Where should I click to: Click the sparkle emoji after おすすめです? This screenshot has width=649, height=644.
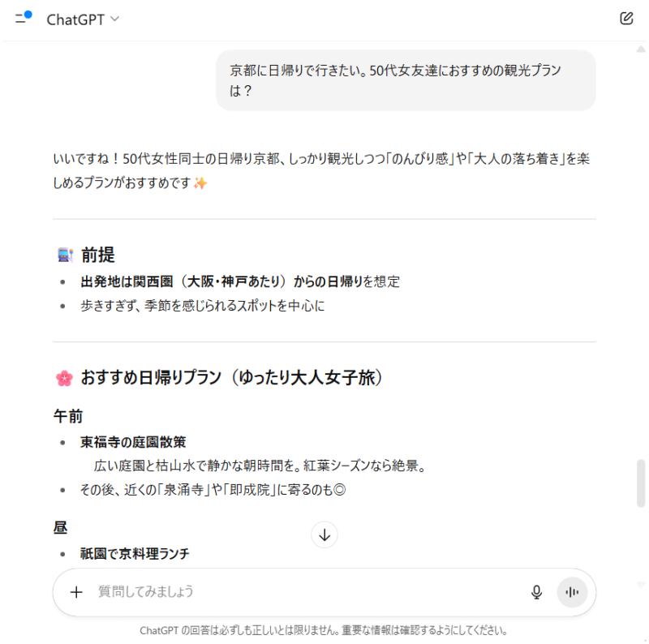[x=200, y=183]
